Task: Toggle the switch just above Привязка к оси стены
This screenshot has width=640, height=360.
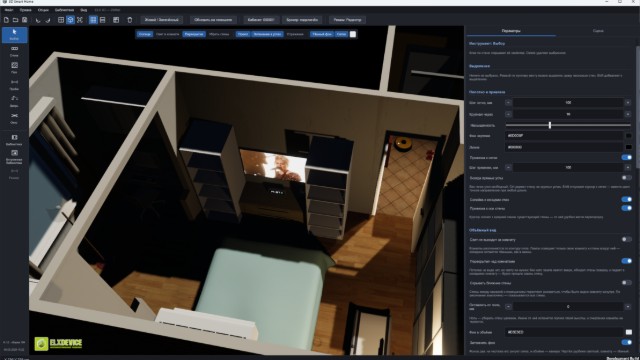Action: (x=627, y=199)
